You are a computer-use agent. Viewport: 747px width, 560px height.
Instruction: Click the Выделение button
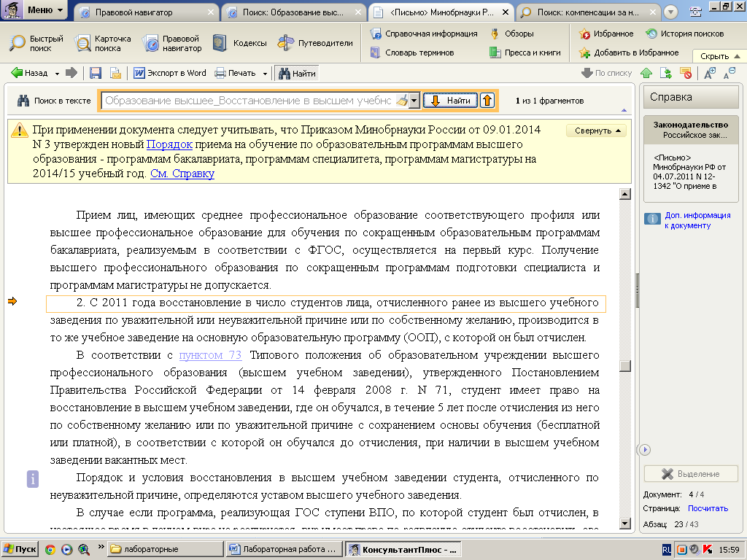(691, 474)
